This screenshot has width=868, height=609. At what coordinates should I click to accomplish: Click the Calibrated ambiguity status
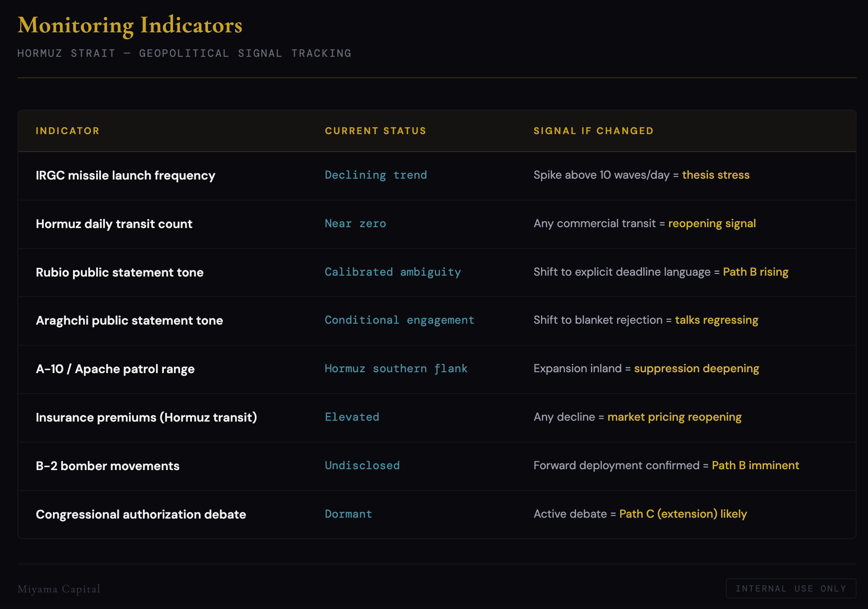(392, 272)
